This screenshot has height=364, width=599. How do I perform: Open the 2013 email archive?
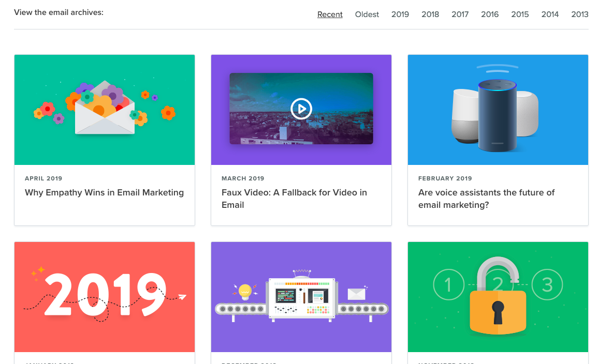tap(579, 14)
